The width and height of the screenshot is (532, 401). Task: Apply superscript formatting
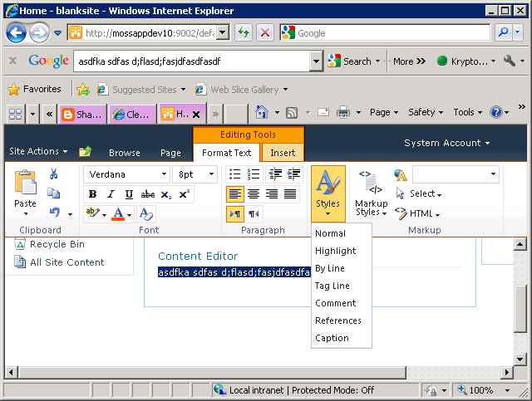pos(184,194)
